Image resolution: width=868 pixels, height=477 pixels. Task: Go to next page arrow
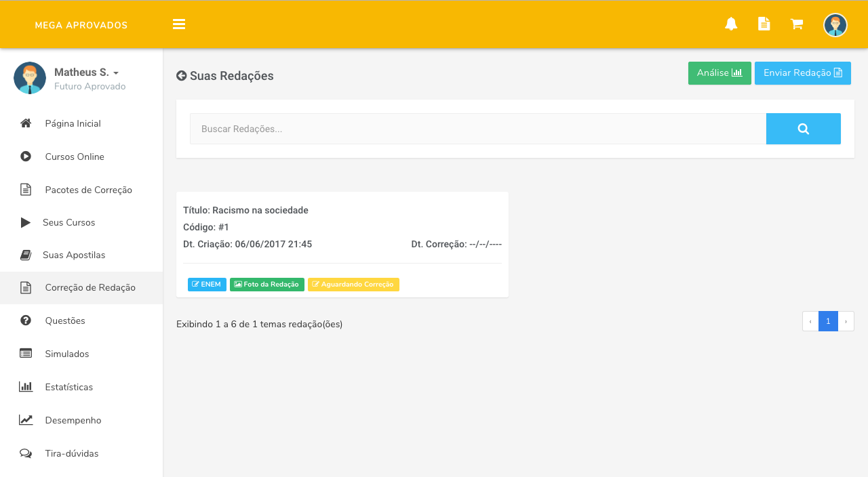(846, 321)
